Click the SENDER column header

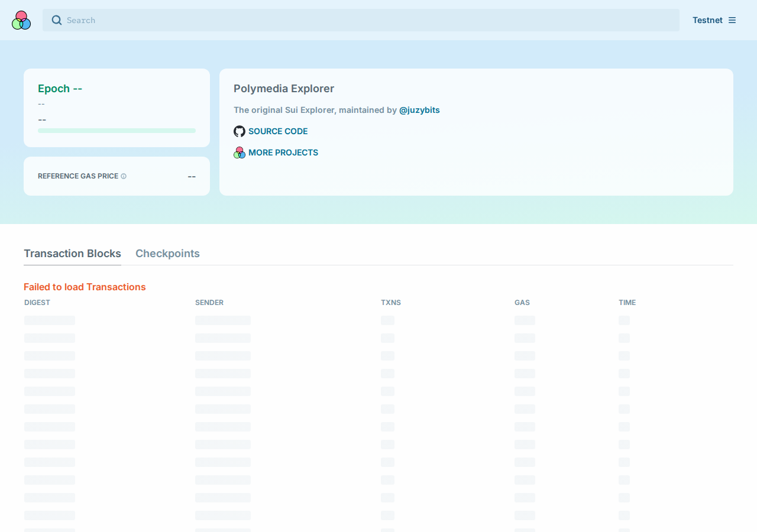pos(209,303)
